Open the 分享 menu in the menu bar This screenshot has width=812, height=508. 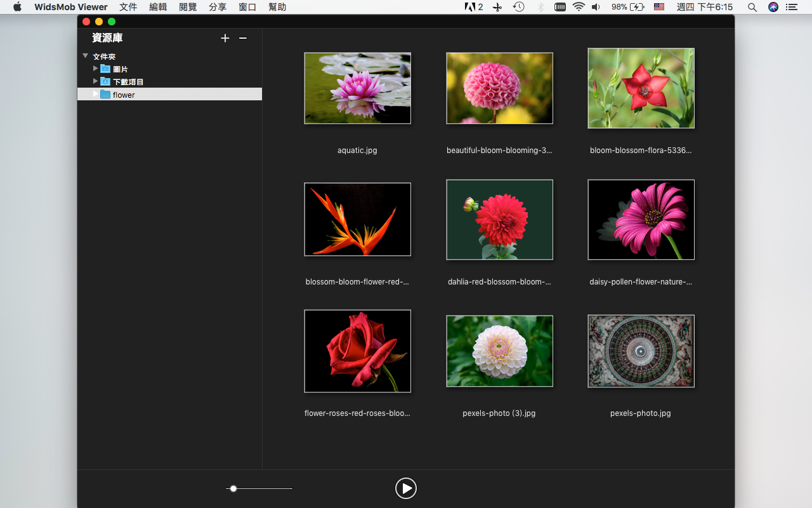click(218, 7)
